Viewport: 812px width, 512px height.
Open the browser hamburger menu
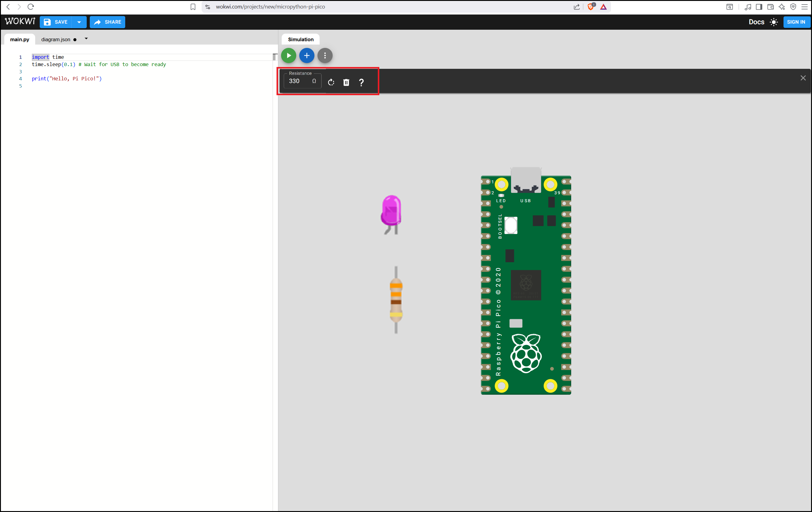[x=804, y=7]
